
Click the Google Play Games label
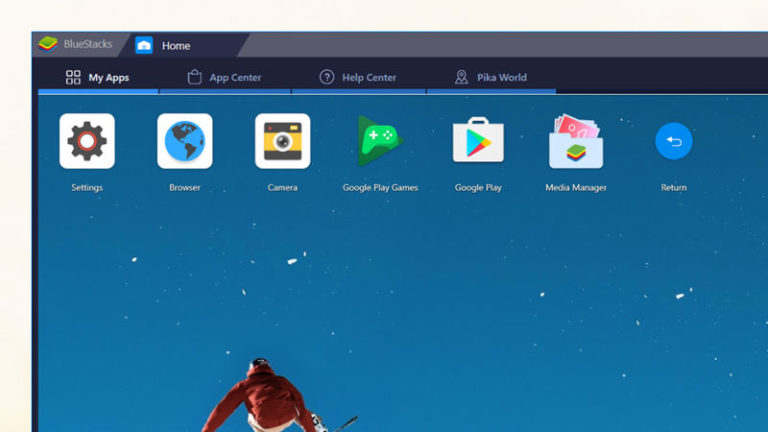380,188
